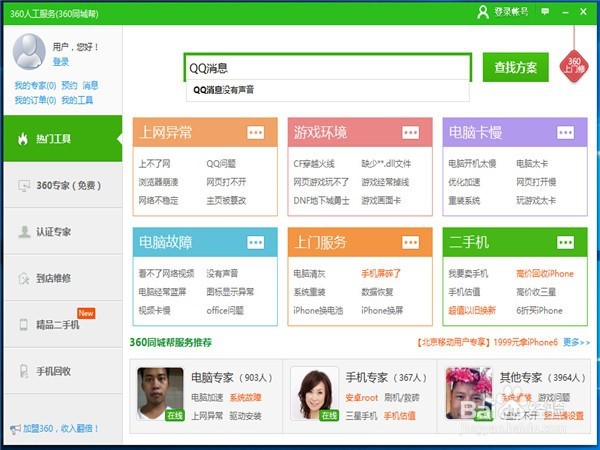
Task: Select 手机屏碎了 service
Action: [381, 274]
